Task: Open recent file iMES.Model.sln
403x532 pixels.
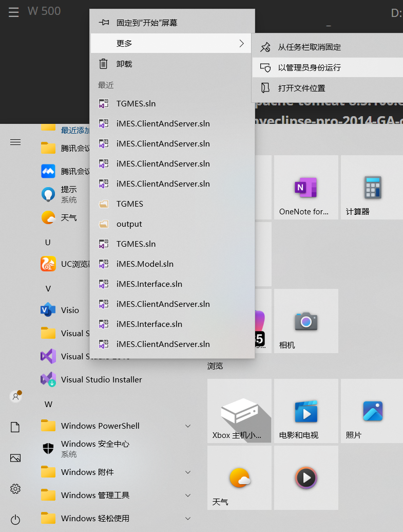Action: pos(145,264)
